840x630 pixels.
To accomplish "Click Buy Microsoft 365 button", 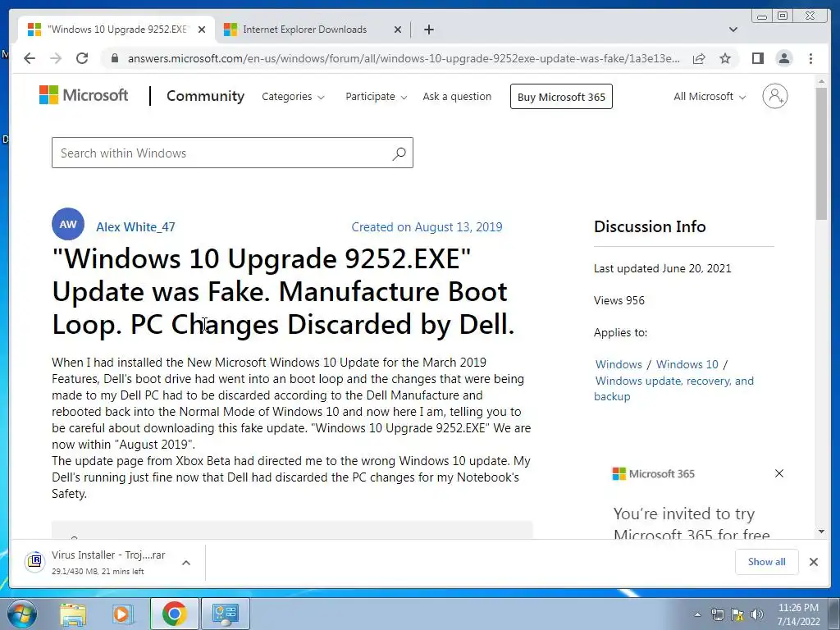I will coord(561,97).
